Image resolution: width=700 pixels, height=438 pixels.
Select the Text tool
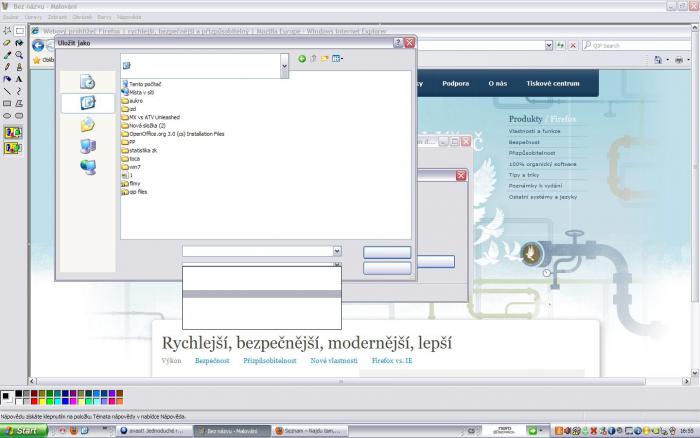pyautogui.click(x=19, y=79)
